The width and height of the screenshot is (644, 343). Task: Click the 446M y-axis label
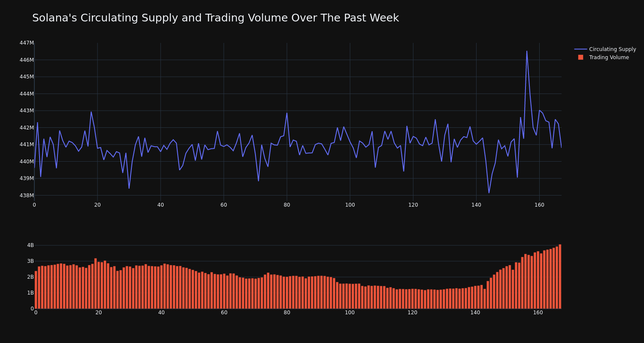27,60
